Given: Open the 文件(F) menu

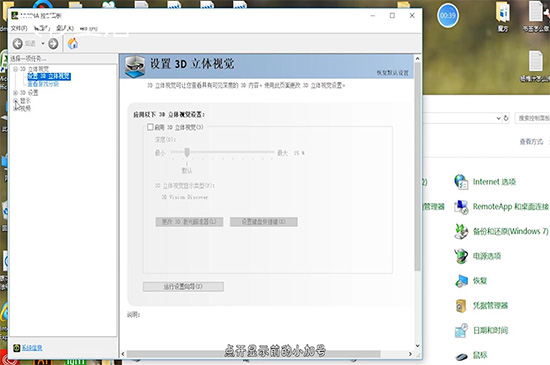Looking at the screenshot, I should tap(19, 28).
